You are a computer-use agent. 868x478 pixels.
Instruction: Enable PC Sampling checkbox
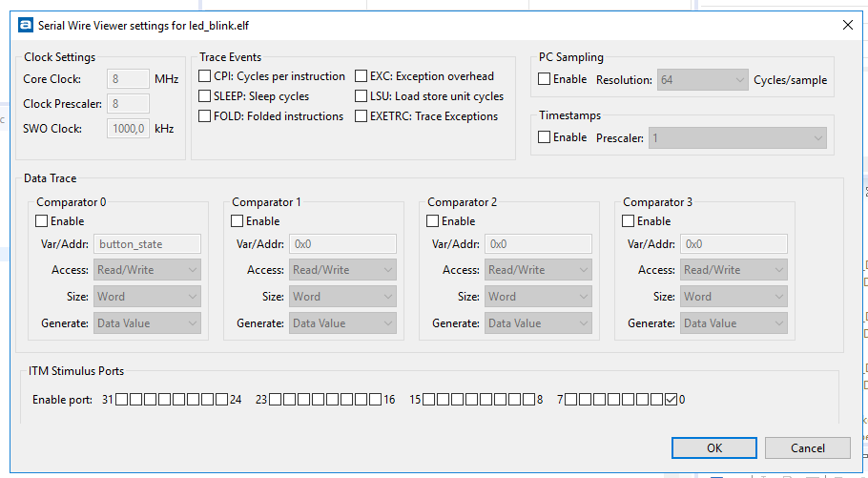(544, 79)
